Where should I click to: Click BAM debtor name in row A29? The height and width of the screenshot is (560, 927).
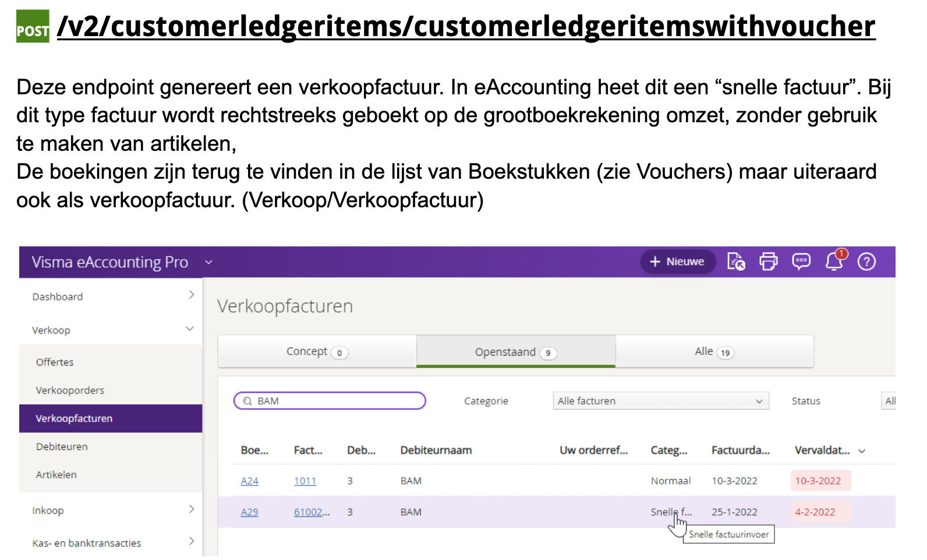pyautogui.click(x=411, y=512)
